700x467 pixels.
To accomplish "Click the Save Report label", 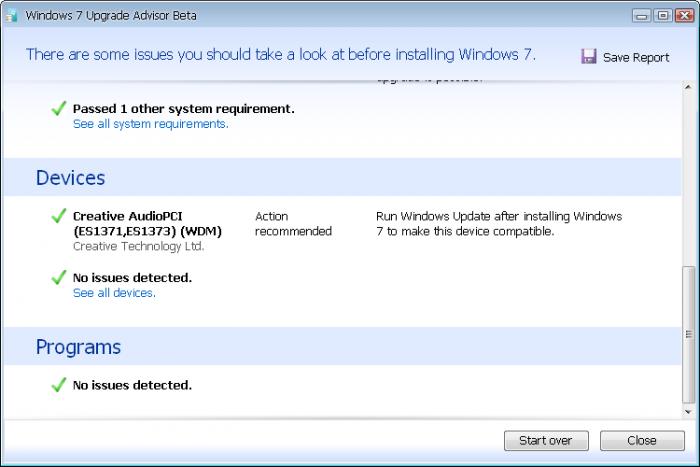I will pyautogui.click(x=636, y=57).
